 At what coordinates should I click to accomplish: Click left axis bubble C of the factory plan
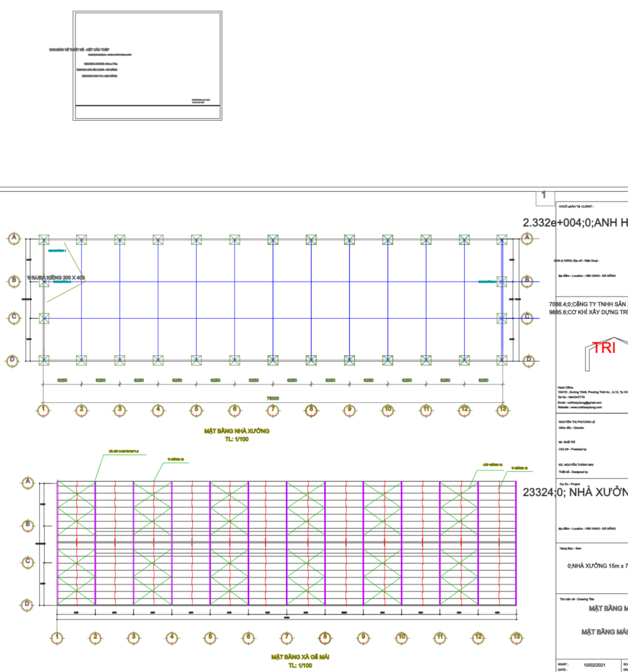click(14, 318)
